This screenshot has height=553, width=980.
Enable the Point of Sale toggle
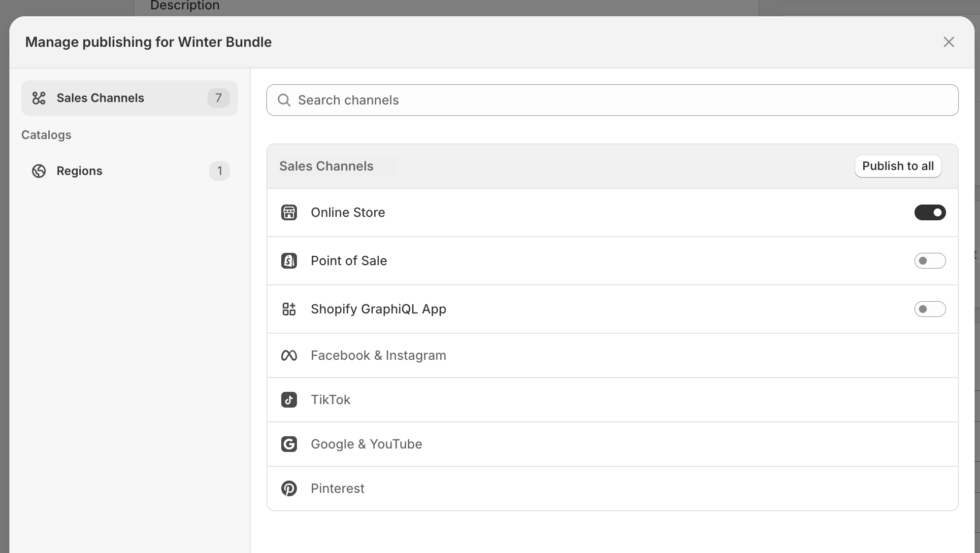pos(930,261)
